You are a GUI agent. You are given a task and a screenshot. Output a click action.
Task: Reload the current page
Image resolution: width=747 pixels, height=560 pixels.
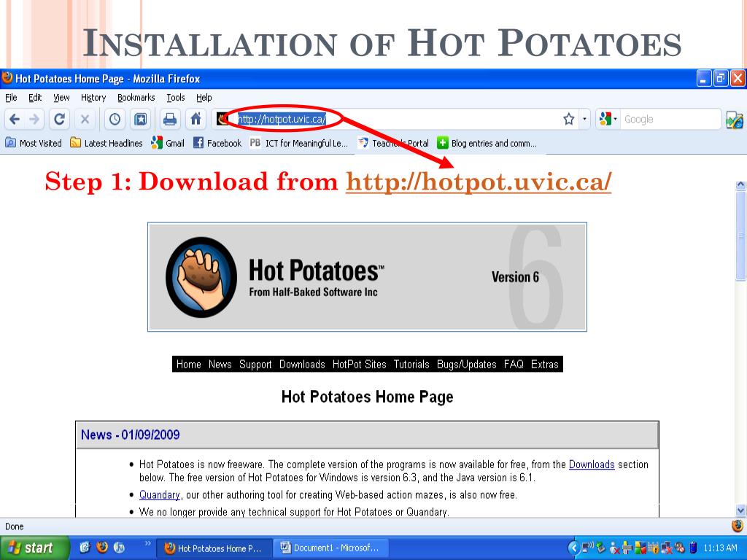coord(59,119)
